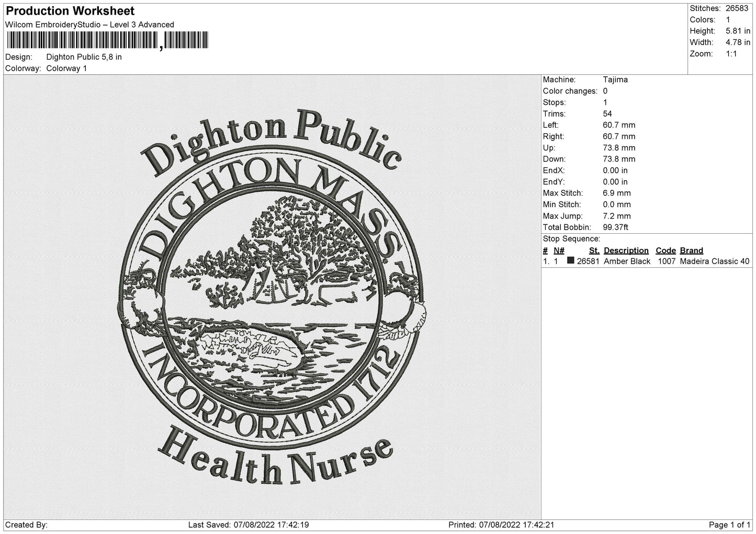Click the Colors value 1
The image size is (756, 534).
[x=728, y=20]
